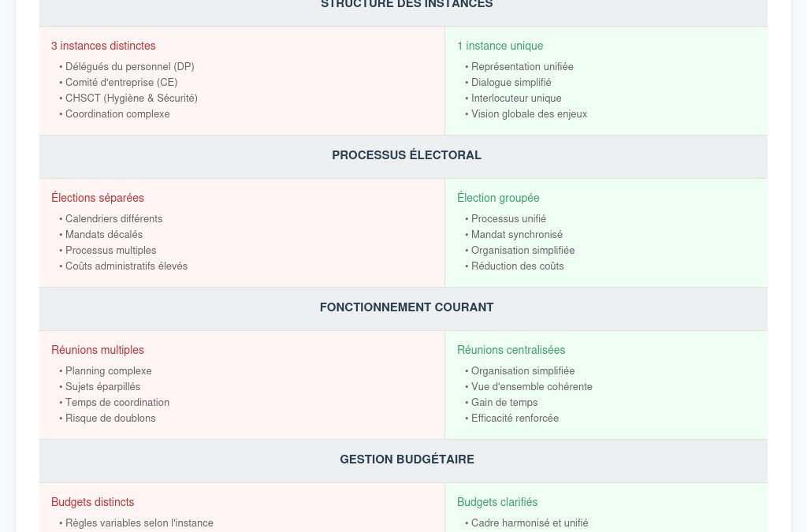Click the 'FONCTIONNEMENT COURANT' section header
The width and height of the screenshot is (807, 532).
[406, 307]
